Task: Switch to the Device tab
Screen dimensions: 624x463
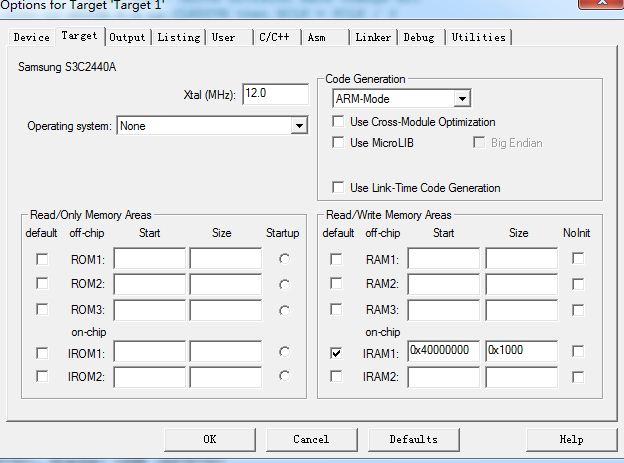Action: click(31, 37)
